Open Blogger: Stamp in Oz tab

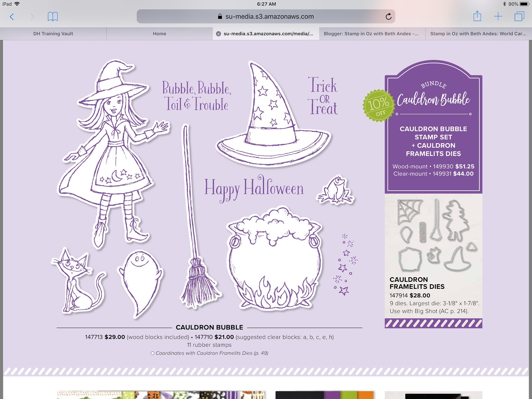tap(372, 34)
